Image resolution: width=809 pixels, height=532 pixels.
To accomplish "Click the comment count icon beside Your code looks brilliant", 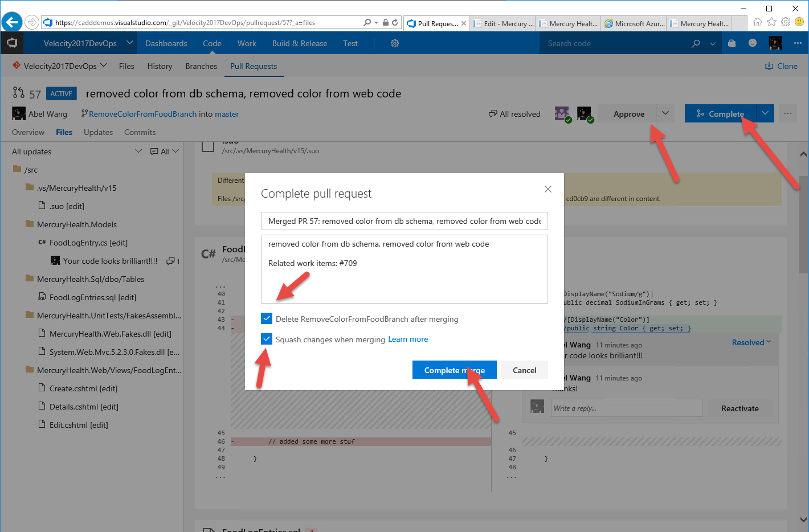I will 170,261.
